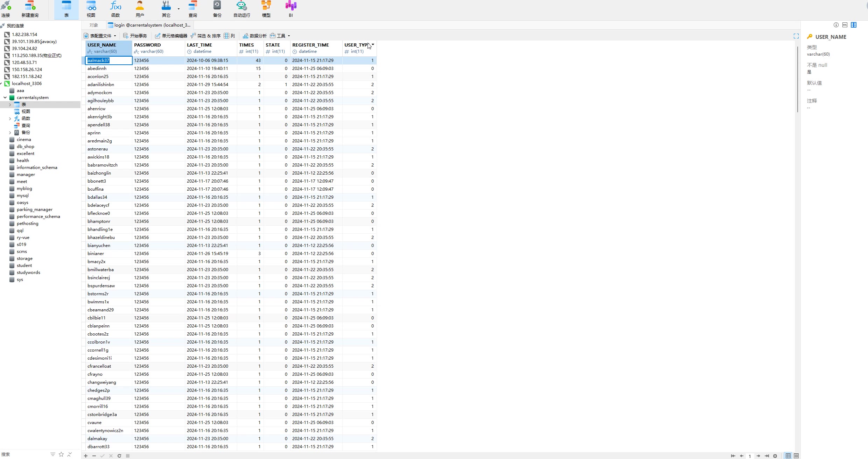Open the pagination settings gear
The height and width of the screenshot is (459, 868).
[x=775, y=456]
